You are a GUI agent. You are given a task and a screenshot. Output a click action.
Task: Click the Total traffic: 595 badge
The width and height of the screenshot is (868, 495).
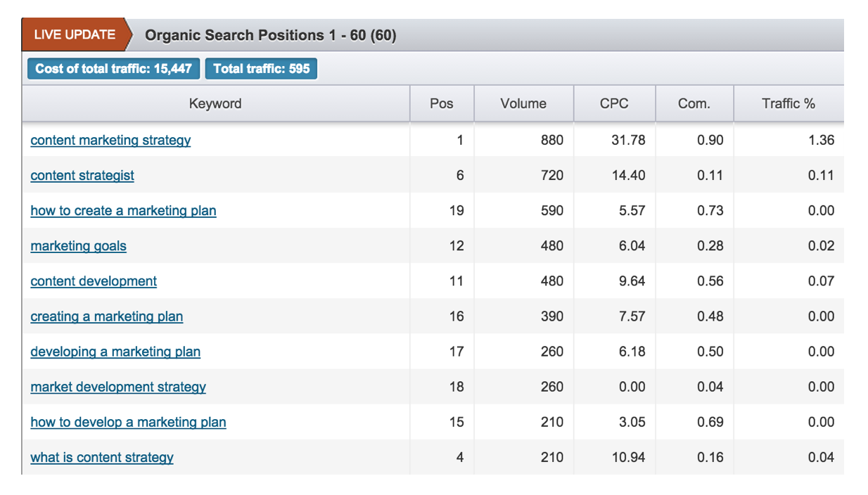[261, 69]
